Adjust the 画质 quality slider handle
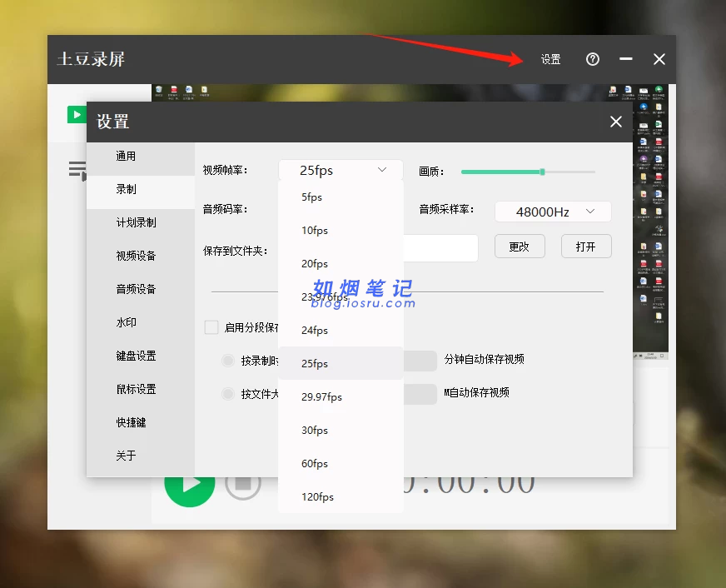 (542, 172)
